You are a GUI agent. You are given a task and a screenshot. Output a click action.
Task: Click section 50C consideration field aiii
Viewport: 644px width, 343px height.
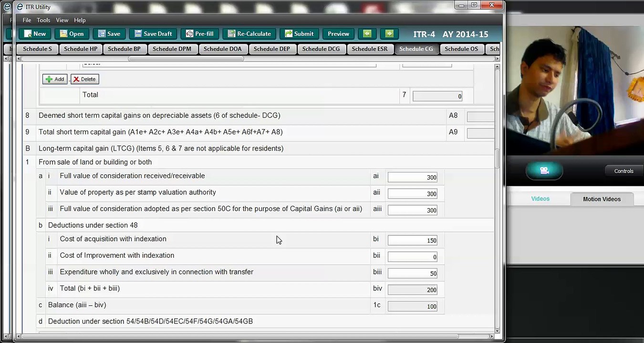[413, 210]
